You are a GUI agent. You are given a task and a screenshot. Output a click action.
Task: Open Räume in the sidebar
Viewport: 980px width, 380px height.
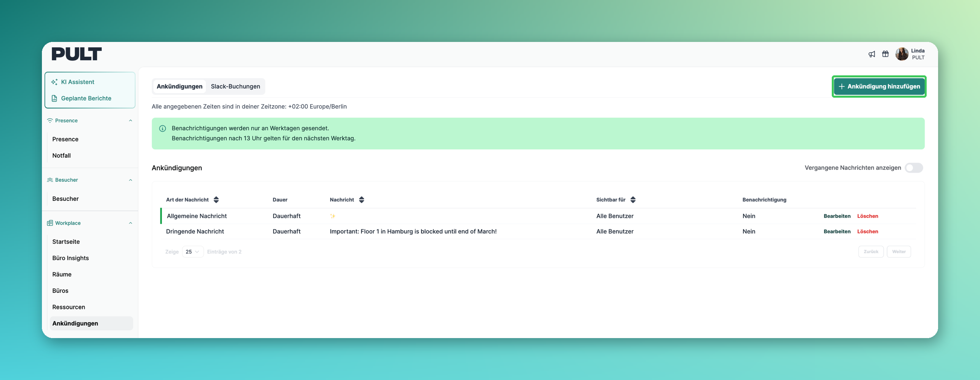pyautogui.click(x=62, y=274)
